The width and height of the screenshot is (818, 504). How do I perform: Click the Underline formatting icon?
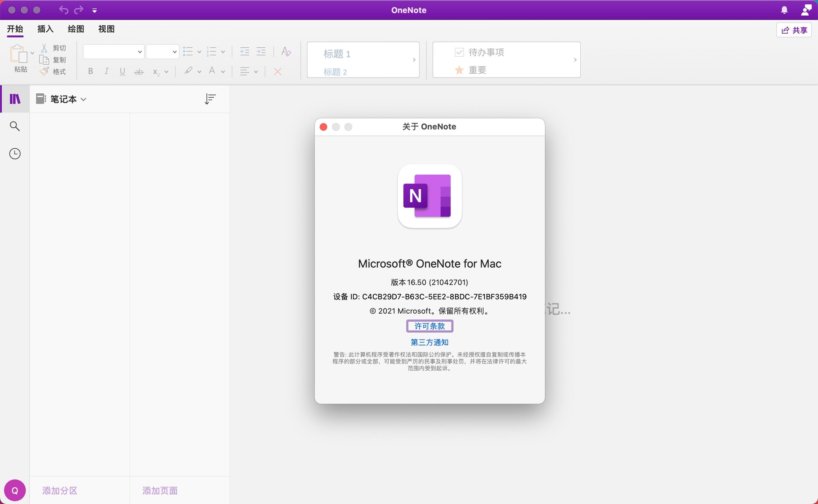point(122,71)
